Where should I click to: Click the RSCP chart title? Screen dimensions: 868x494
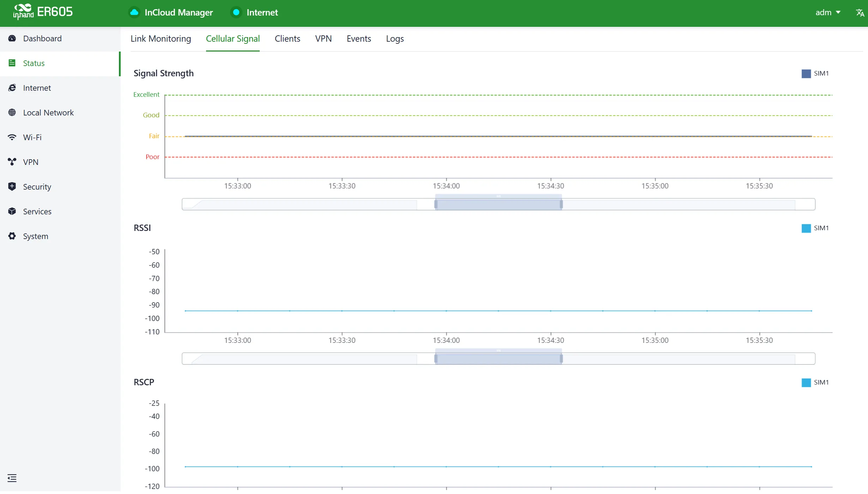144,382
